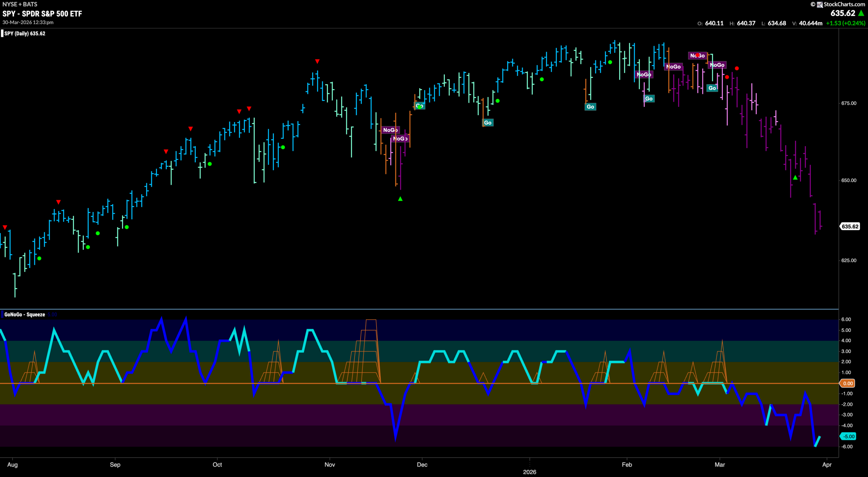Click the green up triangle in late March
Viewport: 868px width, 477px height.
(795, 178)
